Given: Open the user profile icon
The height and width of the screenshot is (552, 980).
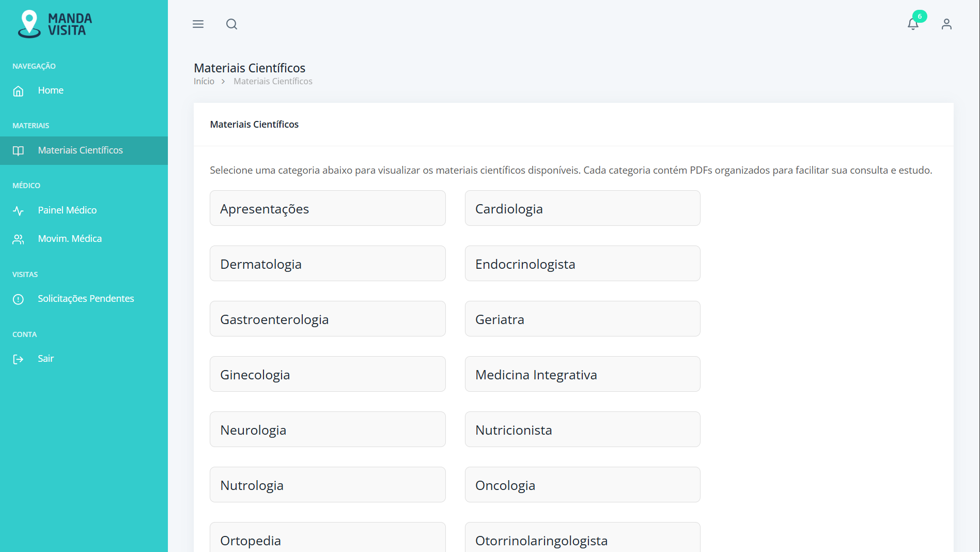Looking at the screenshot, I should (946, 24).
